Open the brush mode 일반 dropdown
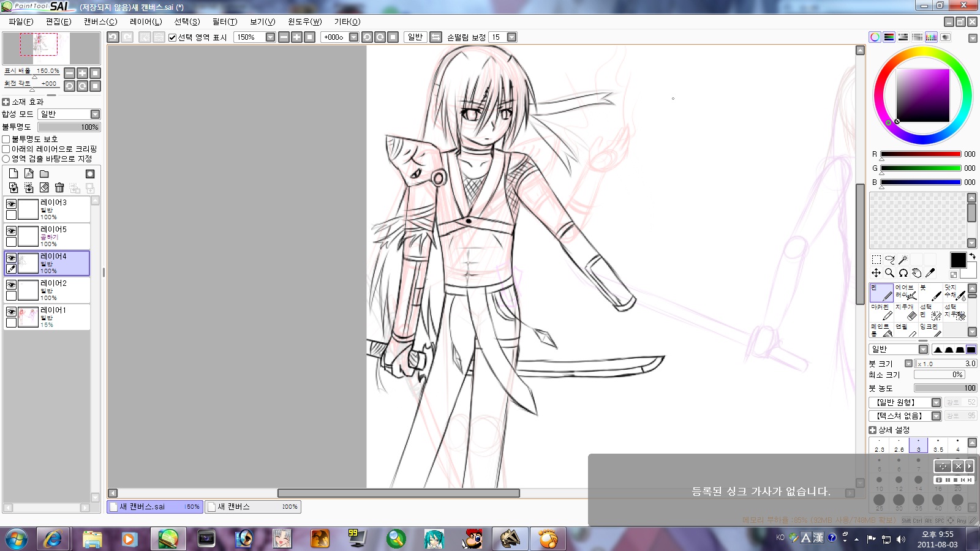Image resolution: width=980 pixels, height=551 pixels. (x=923, y=349)
